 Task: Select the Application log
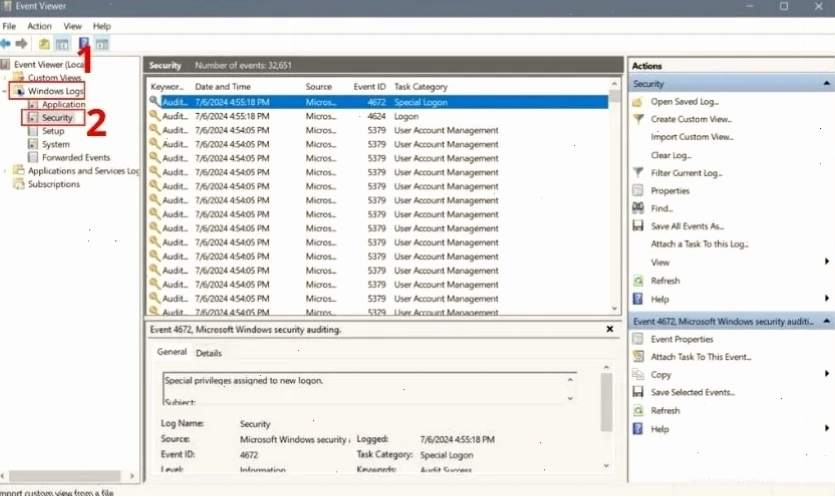(x=63, y=104)
